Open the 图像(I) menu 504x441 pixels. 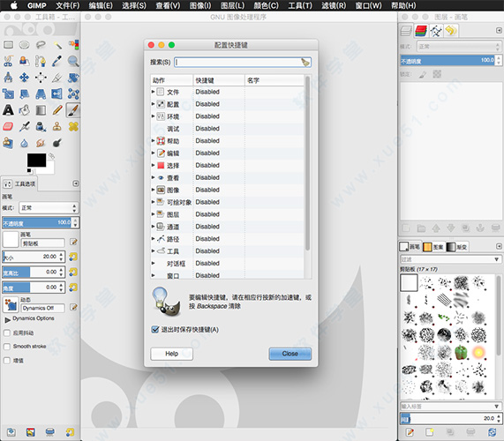(x=200, y=5)
